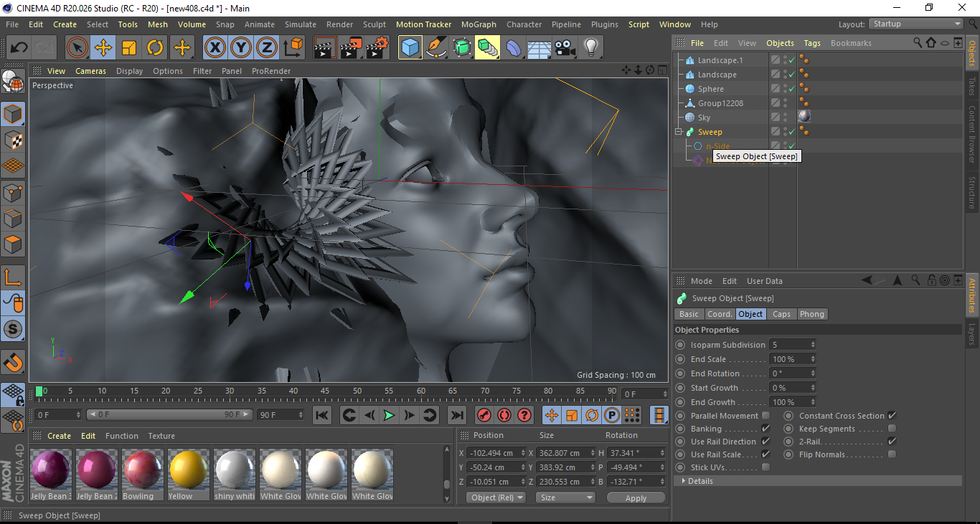This screenshot has width=980, height=524.
Task: Add a Cube primitive object
Action: click(410, 48)
